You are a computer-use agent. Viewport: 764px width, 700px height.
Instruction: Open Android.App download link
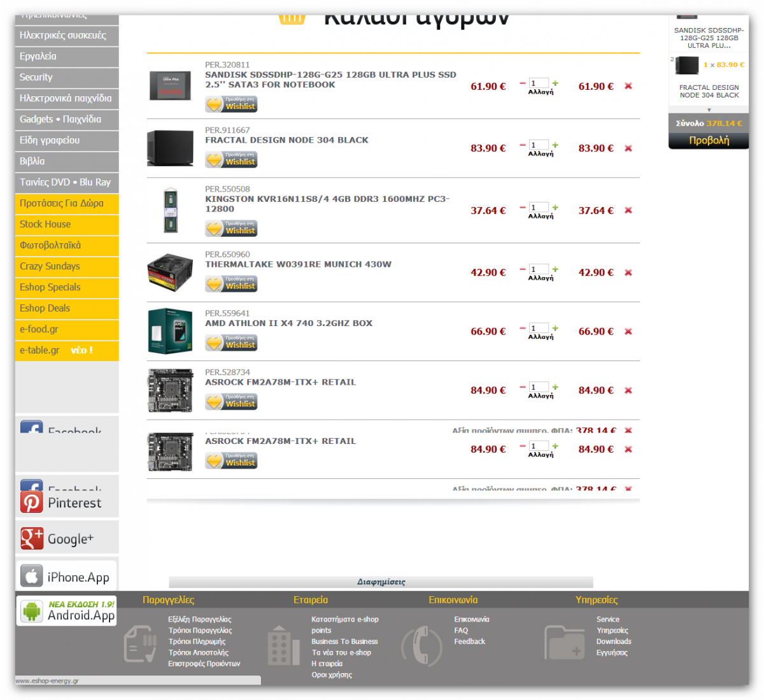point(67,610)
